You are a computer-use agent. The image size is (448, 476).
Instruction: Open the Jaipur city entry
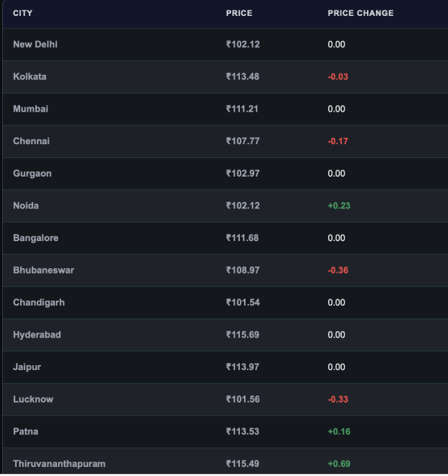coord(27,367)
